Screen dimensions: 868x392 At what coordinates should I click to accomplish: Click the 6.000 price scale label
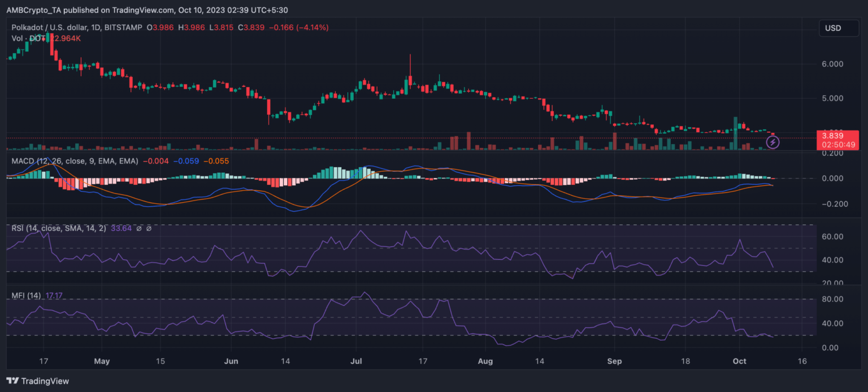pos(831,64)
